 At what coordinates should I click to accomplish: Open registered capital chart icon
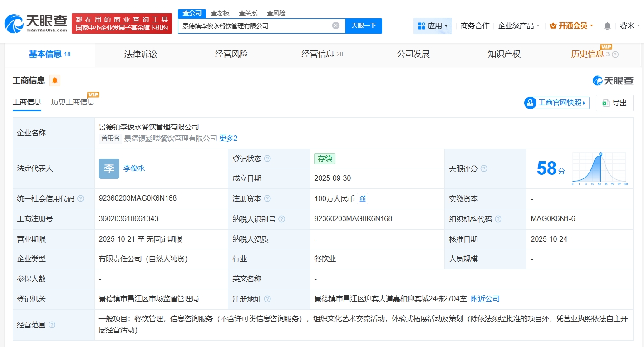[x=362, y=198]
